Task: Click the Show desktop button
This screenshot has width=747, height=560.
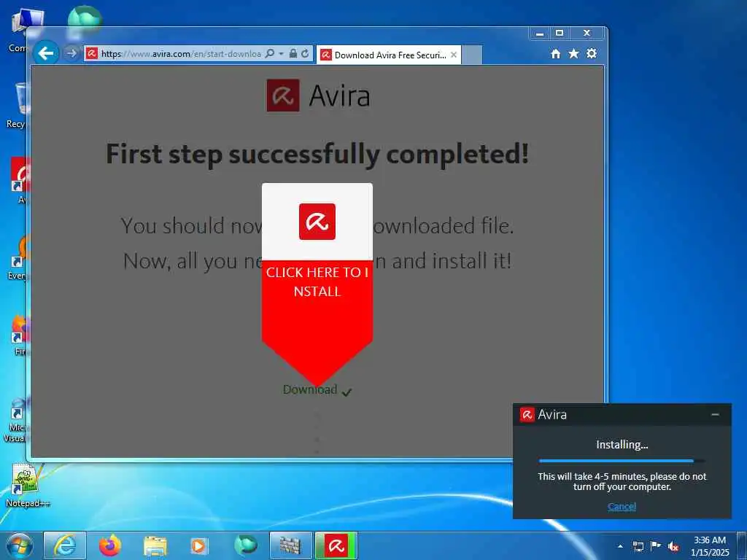Action: tap(741, 545)
